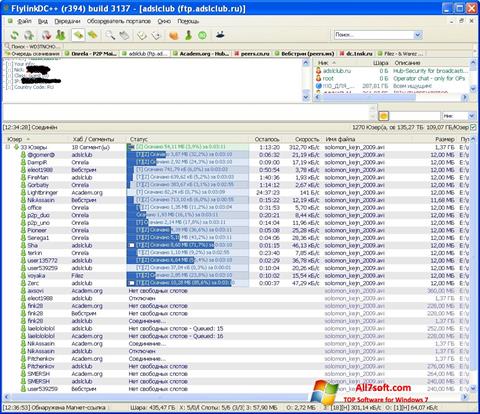Click the download arrow icon beside 33 Юзеры

tap(16, 147)
